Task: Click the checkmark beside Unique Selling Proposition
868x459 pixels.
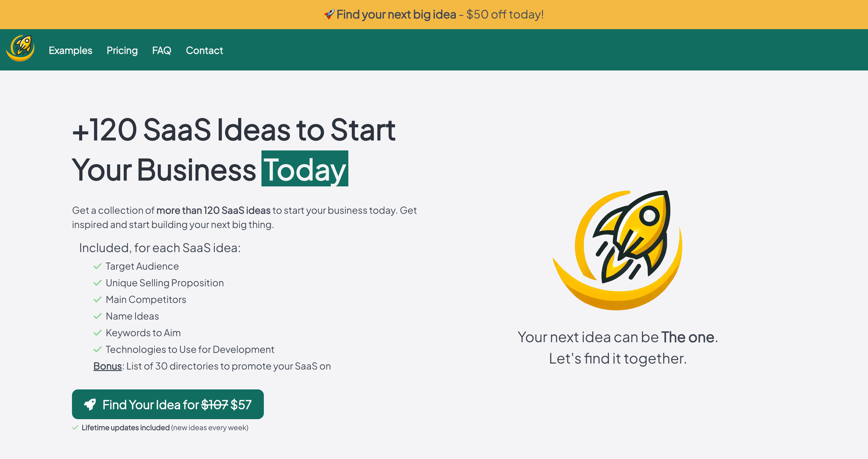Action: click(97, 283)
